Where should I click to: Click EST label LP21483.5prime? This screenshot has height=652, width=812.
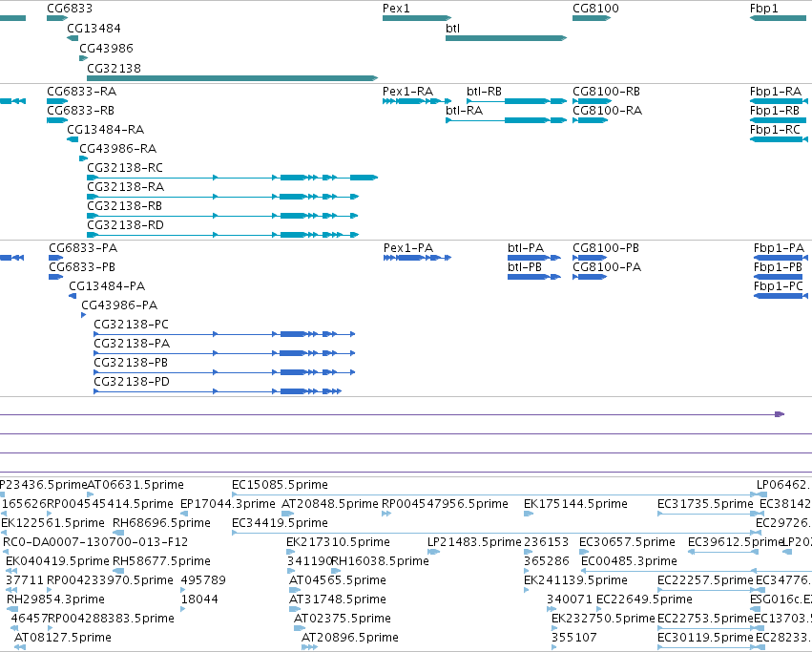474,542
